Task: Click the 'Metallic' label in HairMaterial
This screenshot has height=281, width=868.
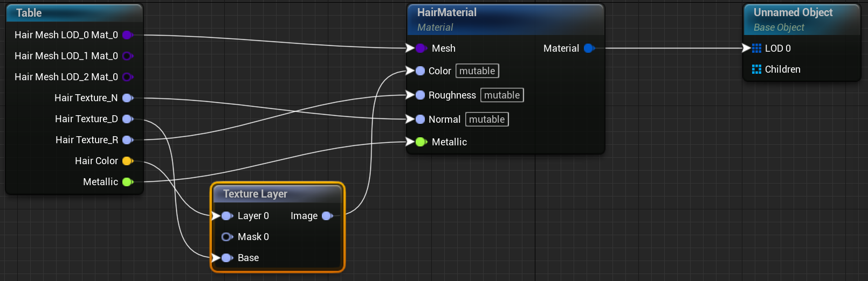Action: point(450,142)
